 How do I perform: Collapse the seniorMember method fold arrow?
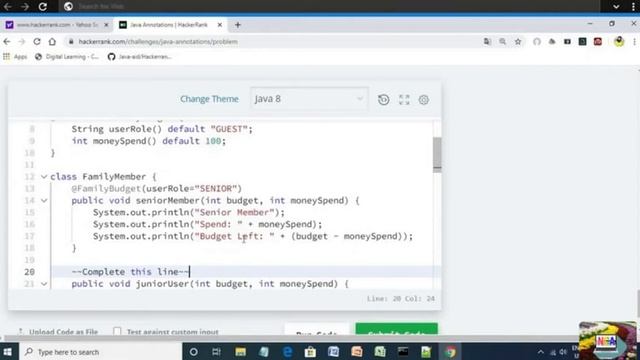(44, 200)
